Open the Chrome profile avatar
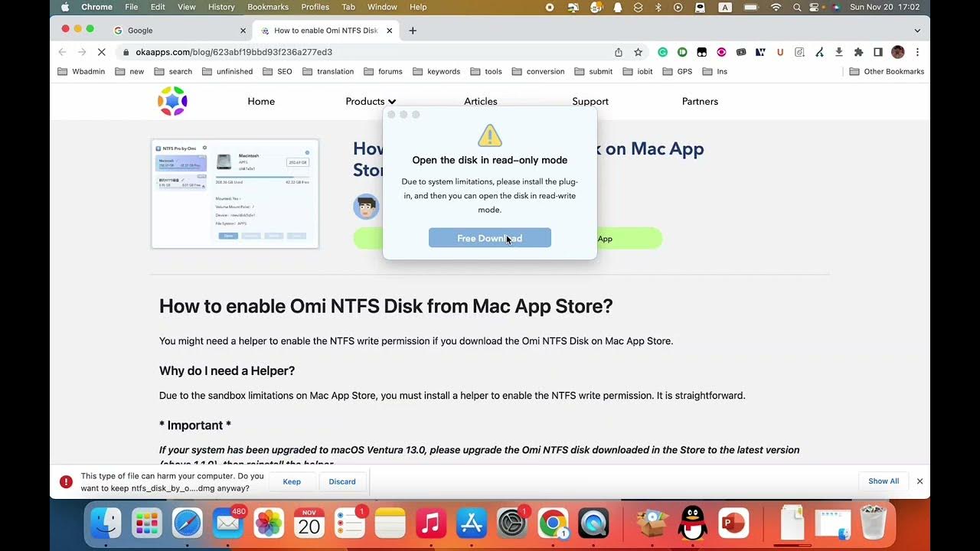Screen dimensions: 980x551 [x=898, y=52]
